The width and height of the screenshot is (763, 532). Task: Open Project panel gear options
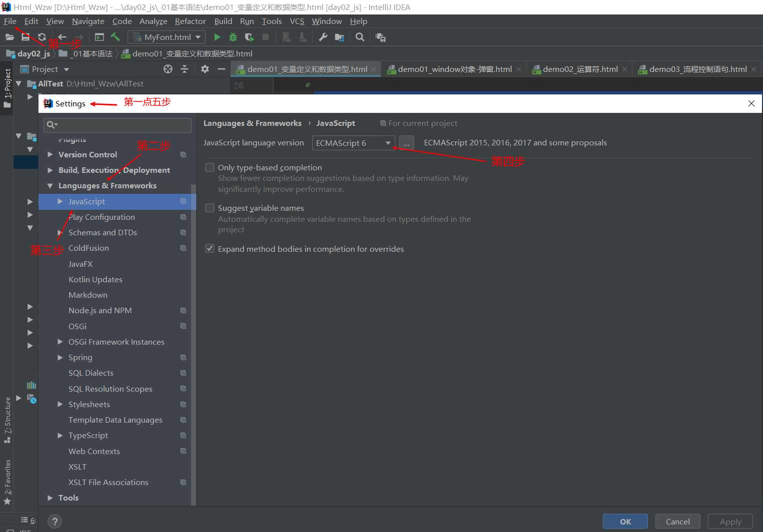coord(205,69)
